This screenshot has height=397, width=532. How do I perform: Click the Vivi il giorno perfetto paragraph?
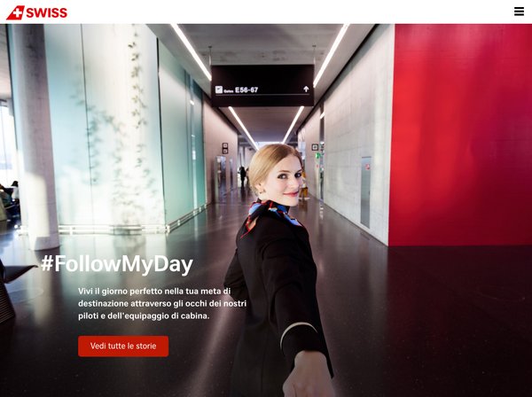click(162, 303)
